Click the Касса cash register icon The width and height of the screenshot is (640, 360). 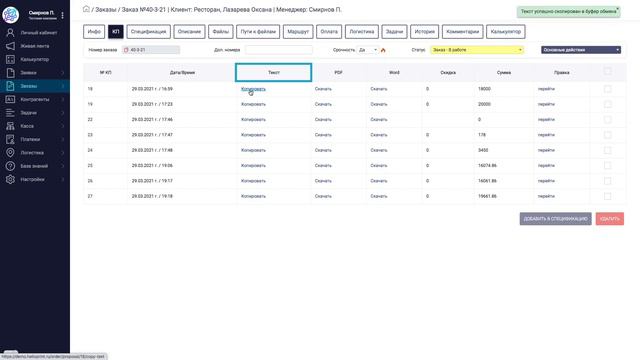pos(10,126)
